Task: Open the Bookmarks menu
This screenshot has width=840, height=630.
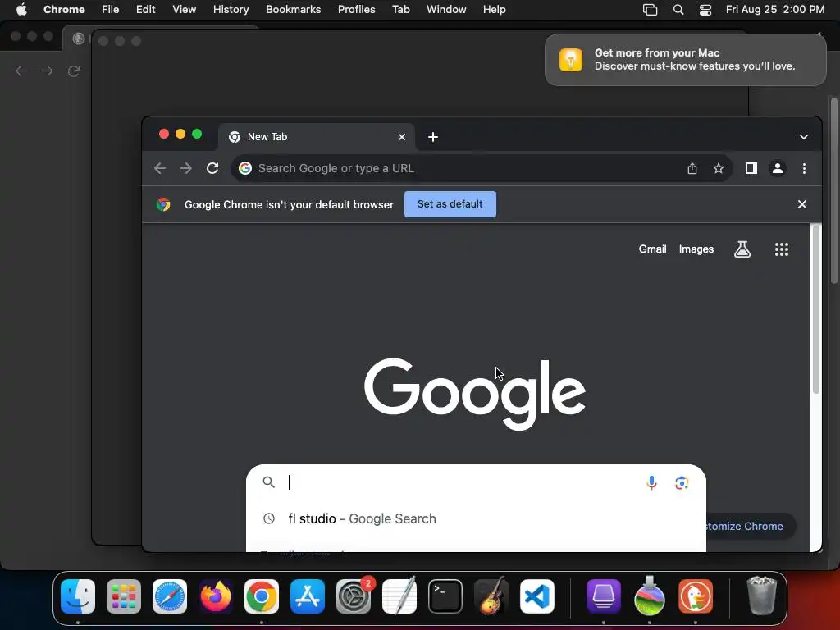Action: [x=293, y=9]
